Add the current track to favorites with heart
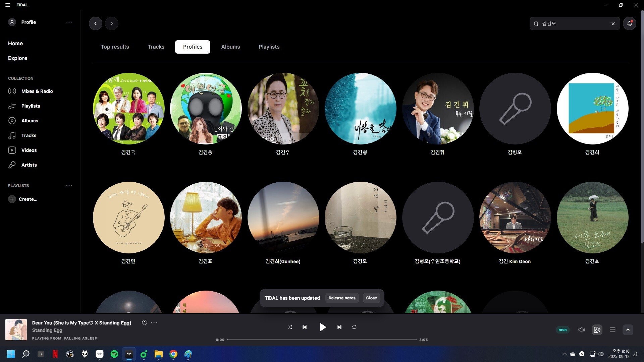 coord(145,323)
